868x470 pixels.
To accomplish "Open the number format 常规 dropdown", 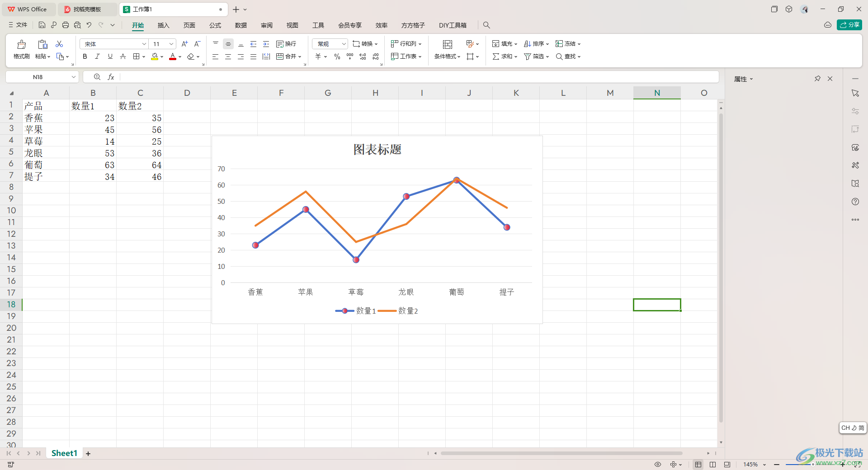I will coord(344,44).
